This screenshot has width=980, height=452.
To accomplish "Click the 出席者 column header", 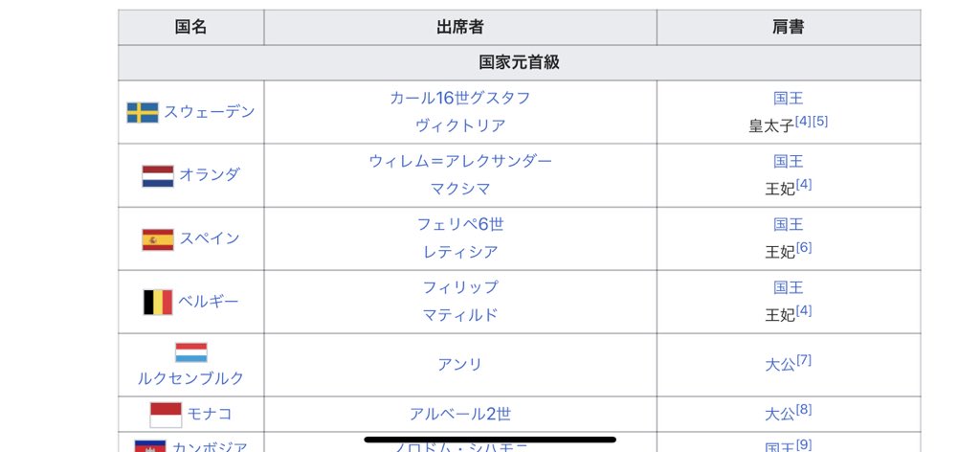I will (x=460, y=28).
